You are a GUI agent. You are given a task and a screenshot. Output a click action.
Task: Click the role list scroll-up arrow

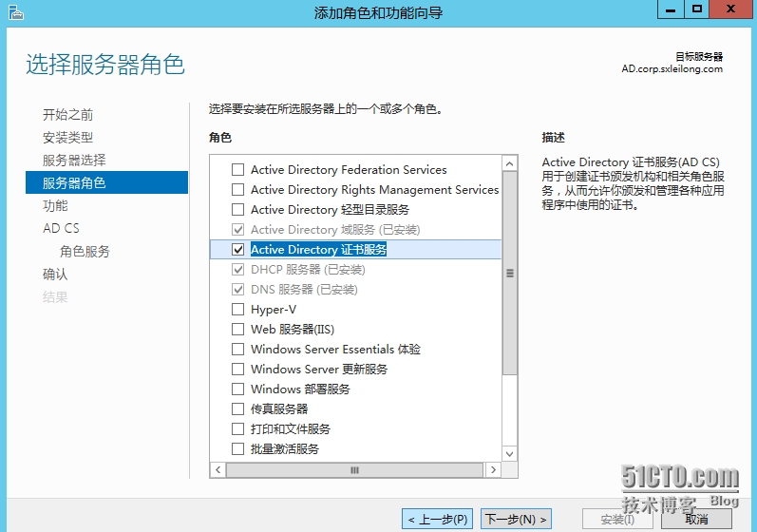pyautogui.click(x=509, y=164)
